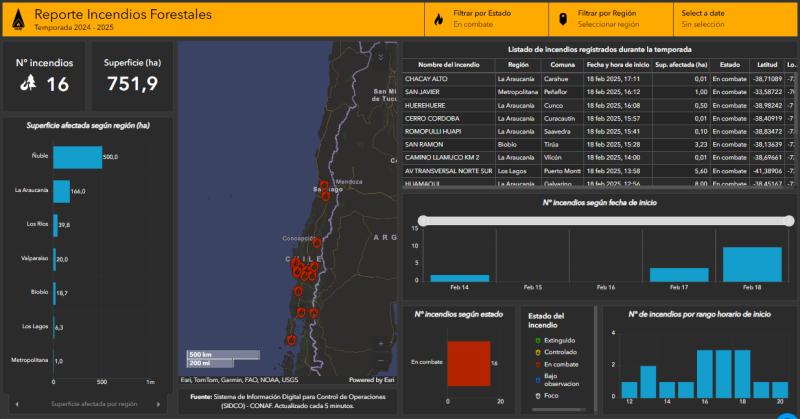Viewport: 800px width, 419px height.
Task: Click the Powered by Esri link
Action: [x=371, y=380]
